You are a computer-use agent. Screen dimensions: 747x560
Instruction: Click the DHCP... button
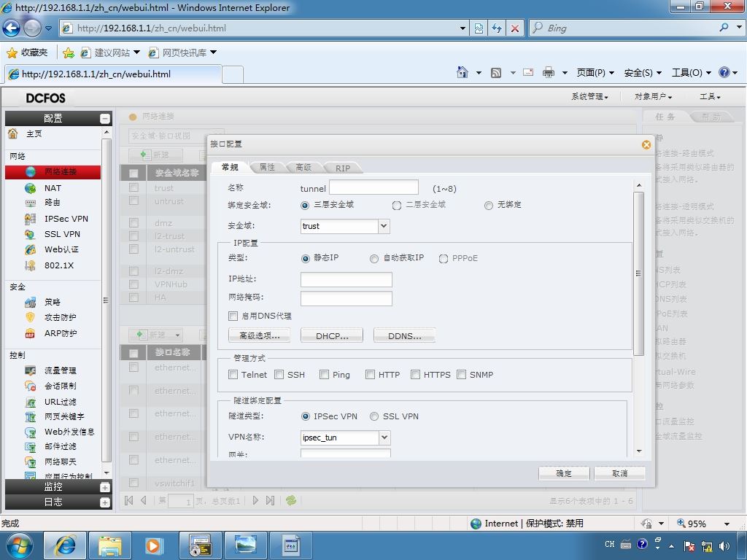(x=332, y=335)
